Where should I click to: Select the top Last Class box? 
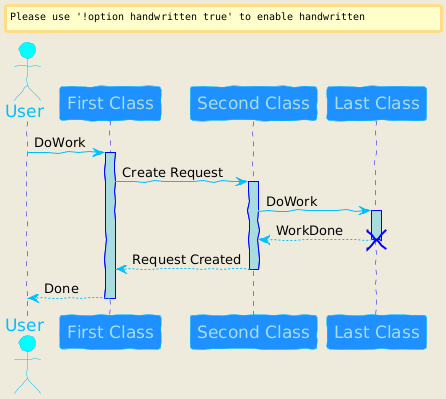tap(377, 103)
